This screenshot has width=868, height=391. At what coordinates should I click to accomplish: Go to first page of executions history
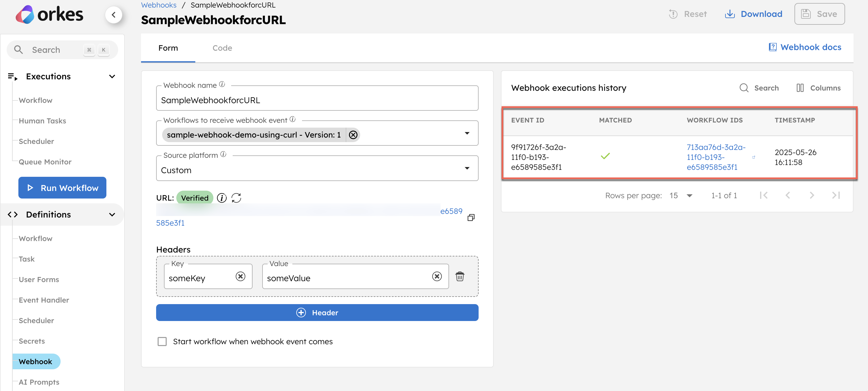coord(763,195)
